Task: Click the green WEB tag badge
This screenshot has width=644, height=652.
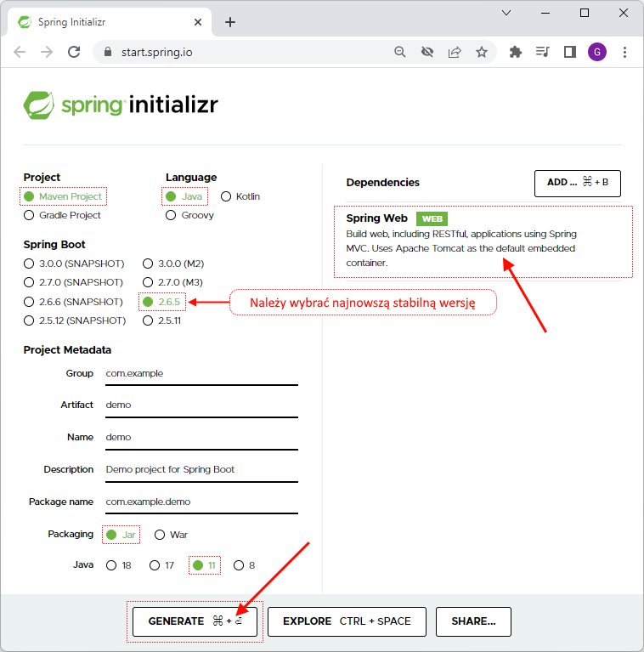Action: coord(432,218)
